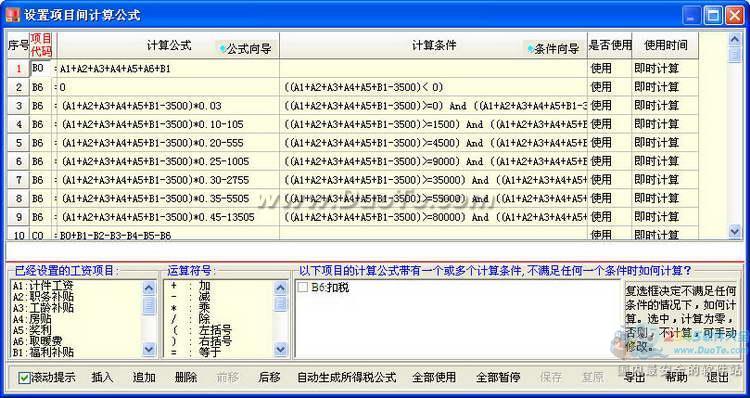Click 自动生成所得税公式 button
The image size is (750, 398).
[x=347, y=377]
